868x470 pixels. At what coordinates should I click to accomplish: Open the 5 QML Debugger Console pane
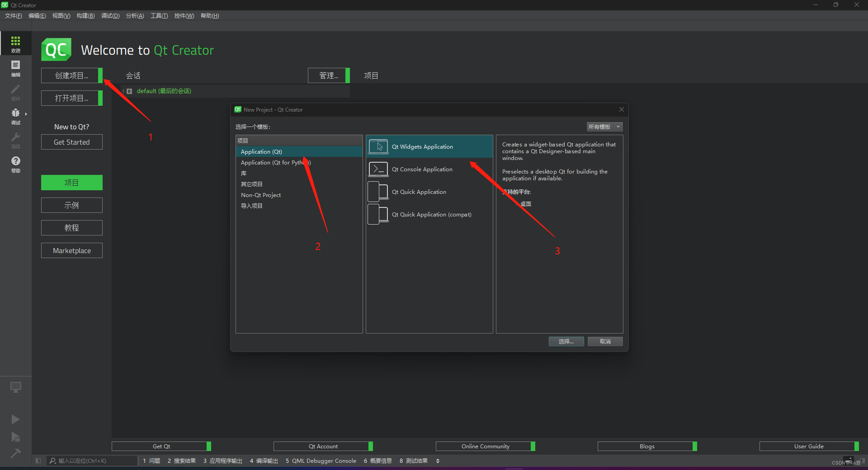[x=321, y=461]
